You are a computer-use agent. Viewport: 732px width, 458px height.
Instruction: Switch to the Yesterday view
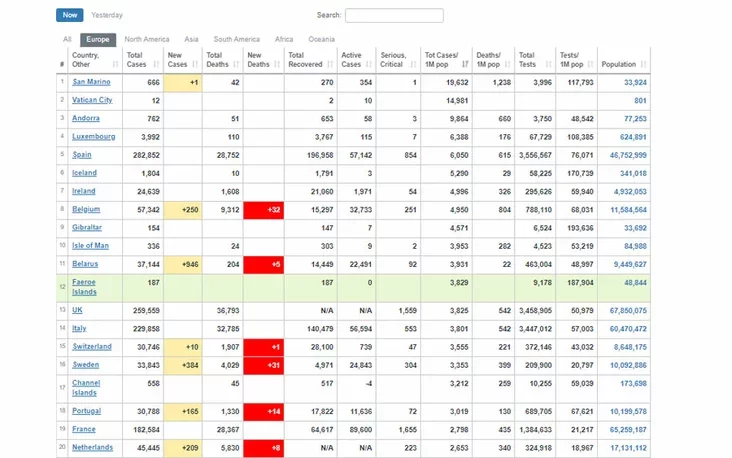[x=107, y=16]
